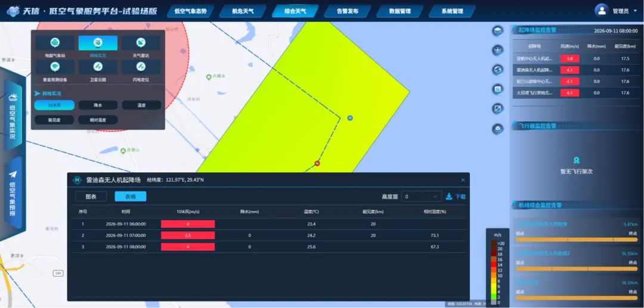The width and height of the screenshot is (644, 308).
Task: Click the 73.1 relative humidity cell
Action: coord(435,235)
